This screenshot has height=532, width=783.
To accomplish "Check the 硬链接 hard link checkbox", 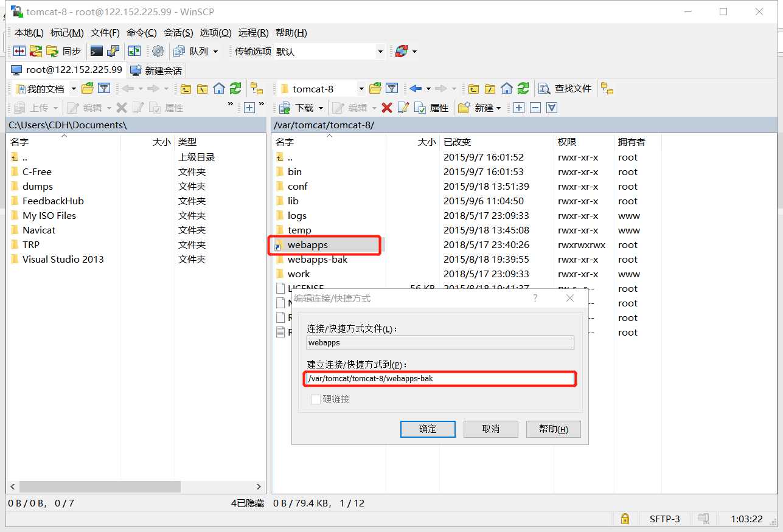I will tap(316, 399).
